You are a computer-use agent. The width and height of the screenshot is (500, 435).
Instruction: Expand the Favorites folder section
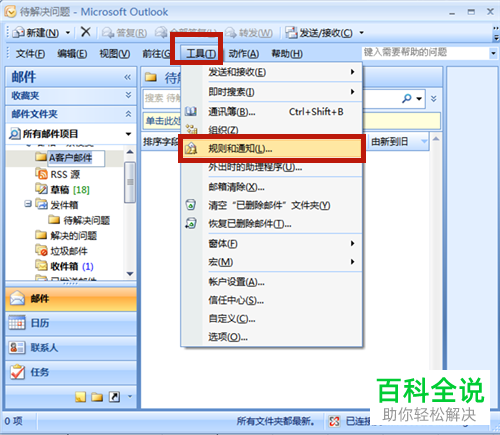tap(128, 95)
